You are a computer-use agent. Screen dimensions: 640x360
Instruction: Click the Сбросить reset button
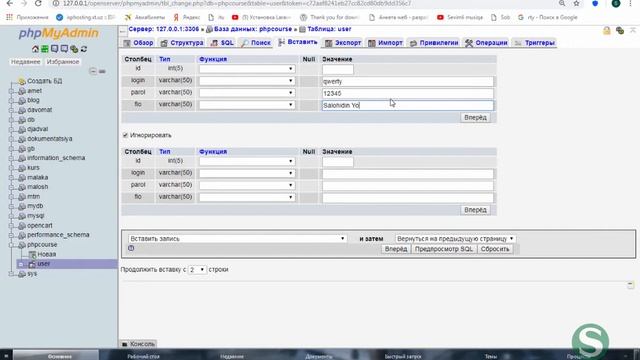[x=495, y=249]
